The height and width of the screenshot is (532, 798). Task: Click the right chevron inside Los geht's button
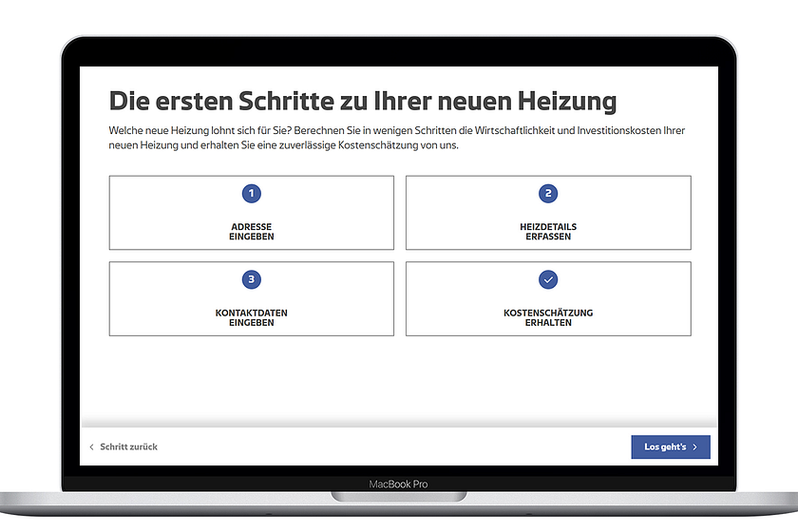[695, 446]
